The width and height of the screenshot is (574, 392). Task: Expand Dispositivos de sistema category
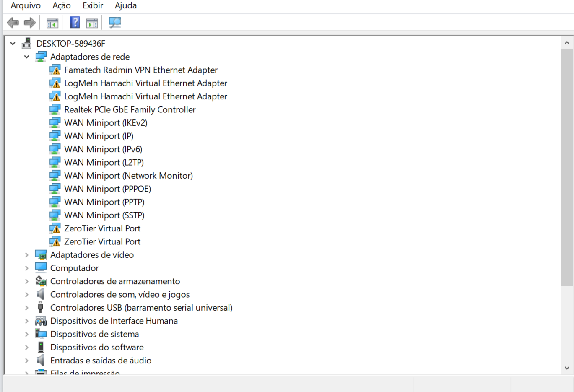(27, 334)
